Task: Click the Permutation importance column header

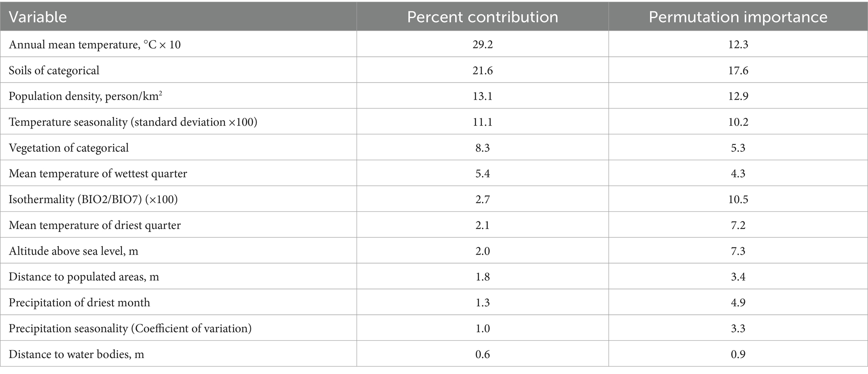Action: (738, 17)
